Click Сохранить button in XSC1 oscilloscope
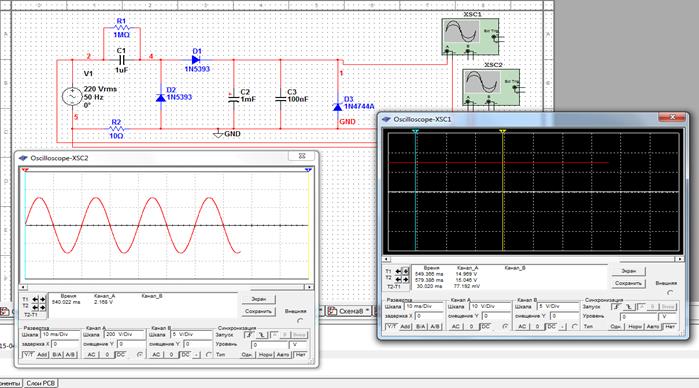This screenshot has height=388, width=699. click(628, 283)
